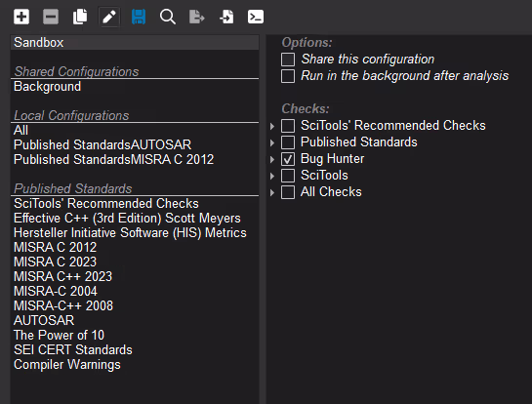Select the MISRA-C++ 2008 standard
This screenshot has height=404, width=532.
coord(135,305)
